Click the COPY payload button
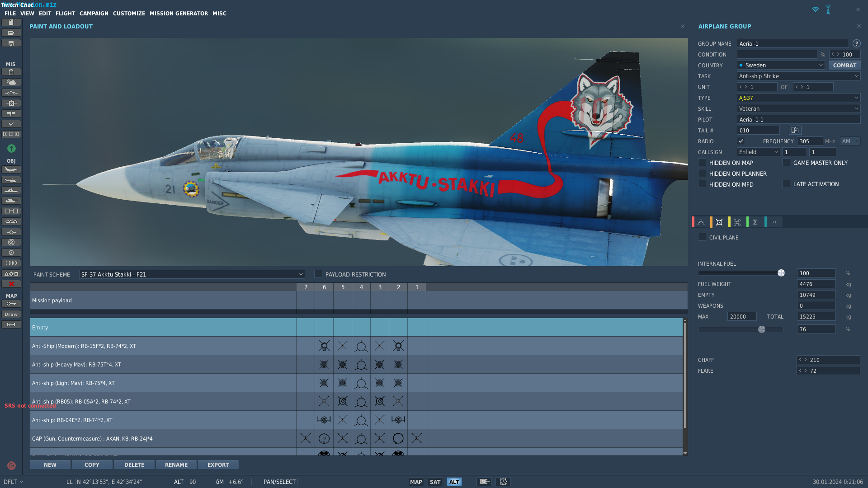Image resolution: width=868 pixels, height=488 pixels. (92, 465)
